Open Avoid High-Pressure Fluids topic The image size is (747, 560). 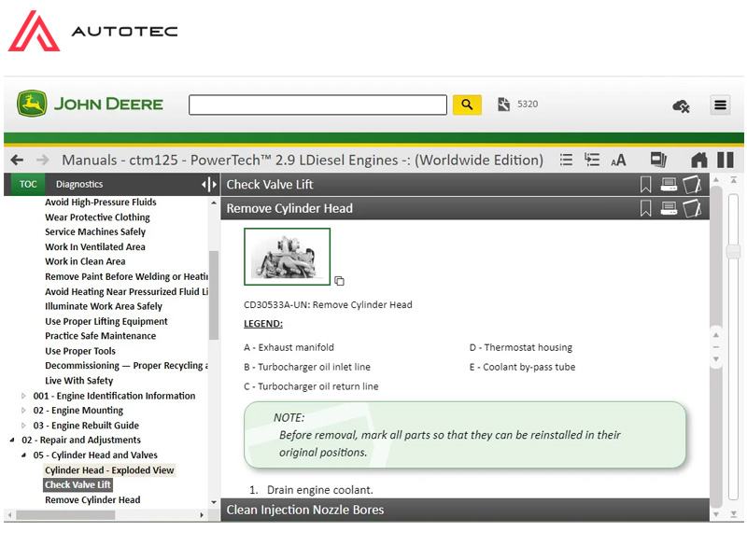101,202
